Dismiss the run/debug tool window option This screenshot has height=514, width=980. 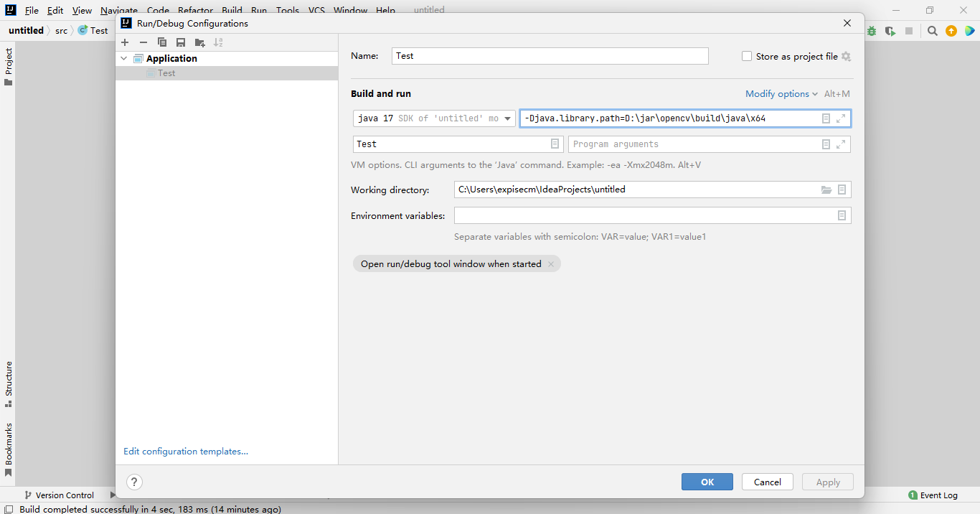tap(550, 263)
